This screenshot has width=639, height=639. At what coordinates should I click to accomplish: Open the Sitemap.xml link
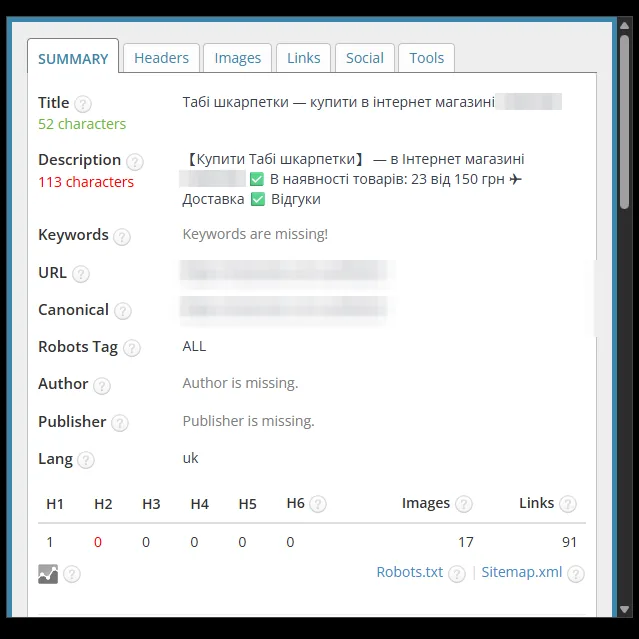pos(522,572)
